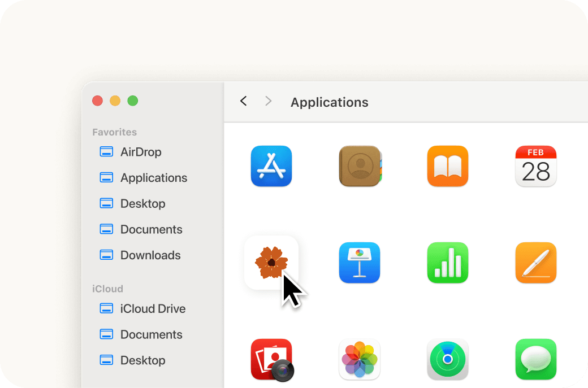Image resolution: width=588 pixels, height=388 pixels.
Task: Launch the Numbers app icon
Action: [x=448, y=263]
